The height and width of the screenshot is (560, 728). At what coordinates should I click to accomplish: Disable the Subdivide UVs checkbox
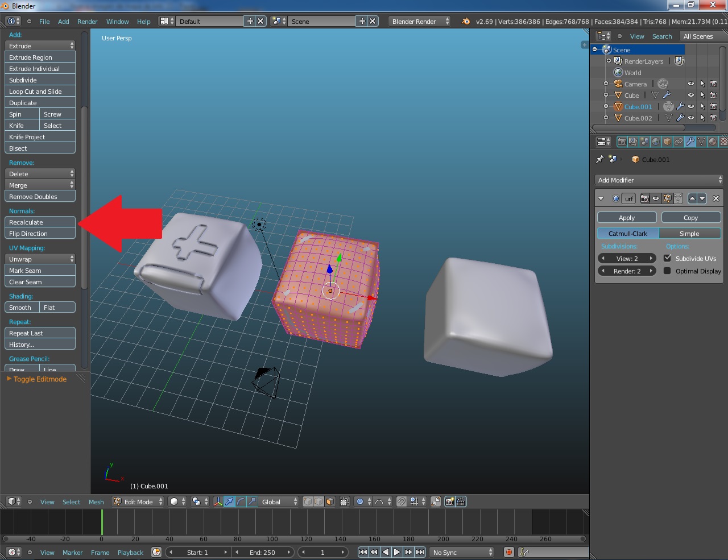click(x=668, y=258)
